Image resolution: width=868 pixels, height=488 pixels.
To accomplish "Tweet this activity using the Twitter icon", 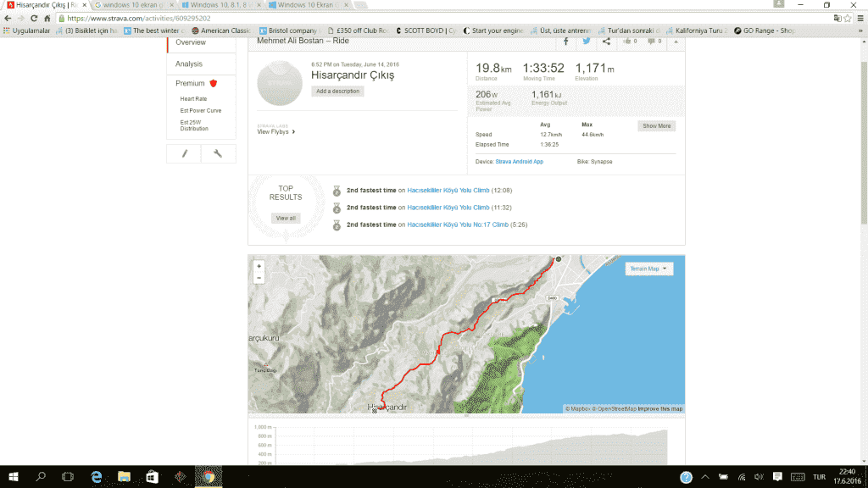I will point(586,42).
